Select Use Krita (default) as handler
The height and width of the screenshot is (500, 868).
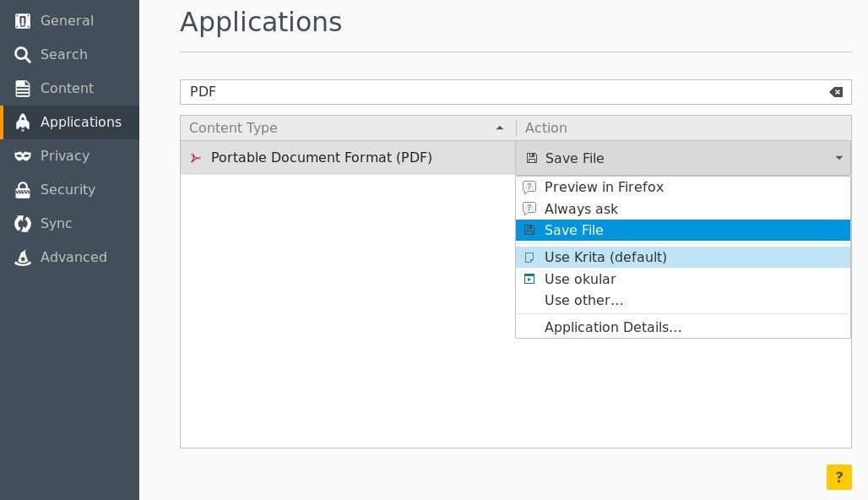pyautogui.click(x=605, y=257)
